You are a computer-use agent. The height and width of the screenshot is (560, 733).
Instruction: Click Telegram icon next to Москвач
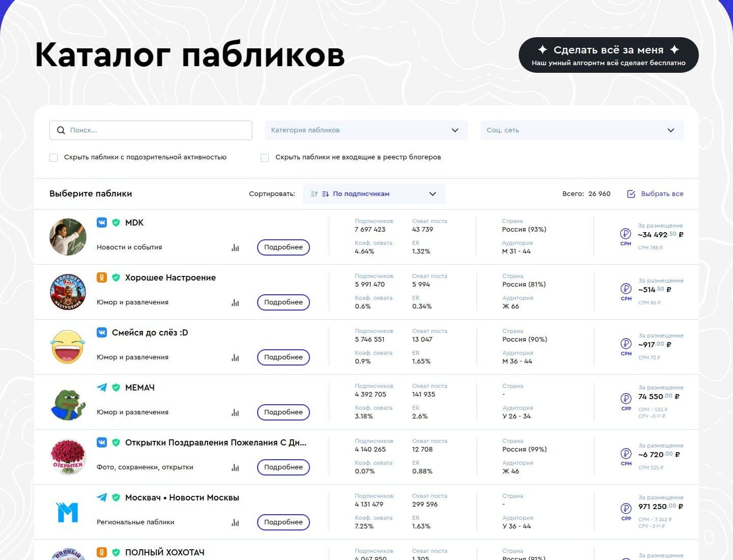pyautogui.click(x=102, y=497)
